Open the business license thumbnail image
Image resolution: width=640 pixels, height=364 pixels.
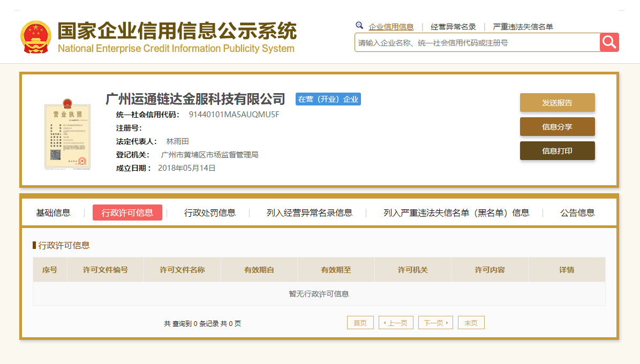coord(67,134)
